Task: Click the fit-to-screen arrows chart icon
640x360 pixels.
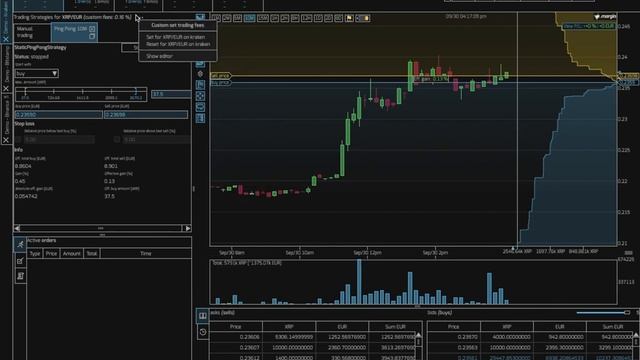Action: pyautogui.click(x=200, y=96)
